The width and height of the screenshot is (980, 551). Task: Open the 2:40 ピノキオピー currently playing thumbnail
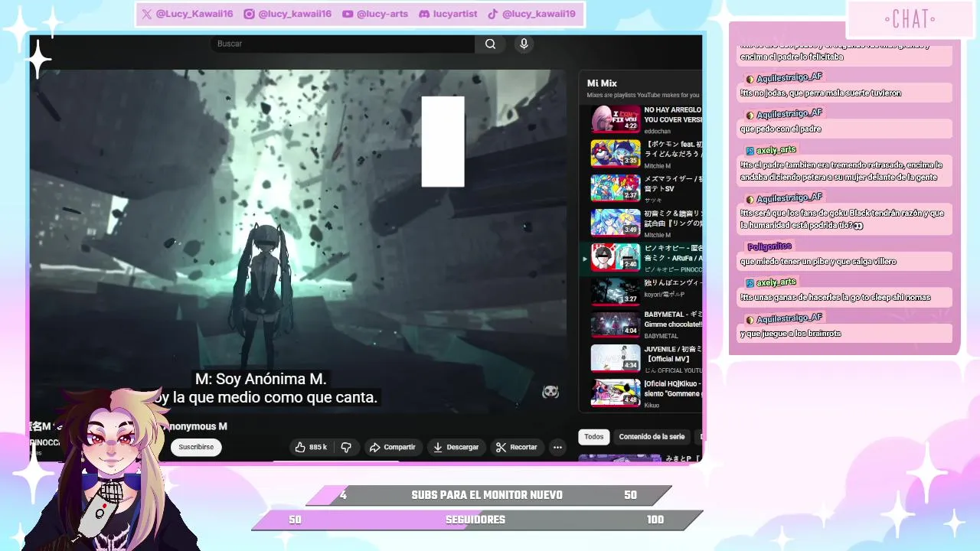615,256
